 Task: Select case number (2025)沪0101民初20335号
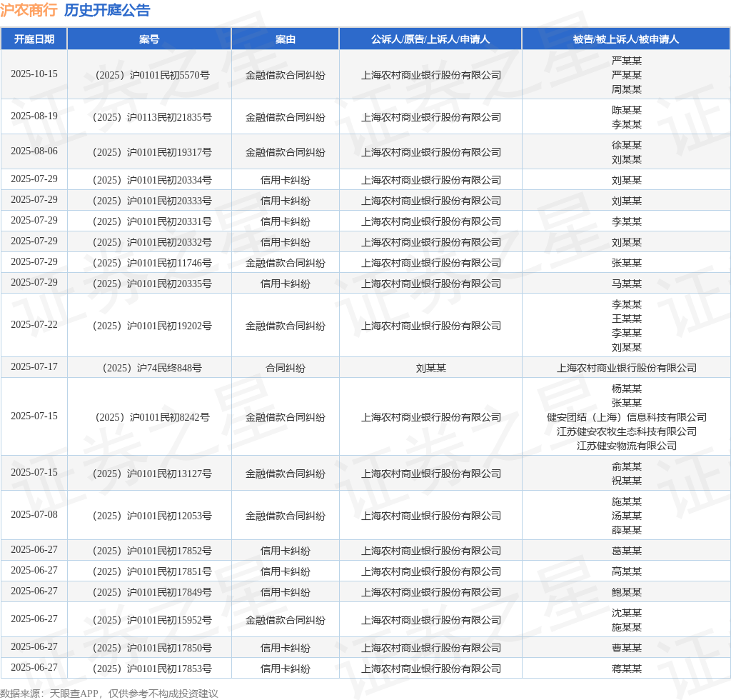point(153,284)
